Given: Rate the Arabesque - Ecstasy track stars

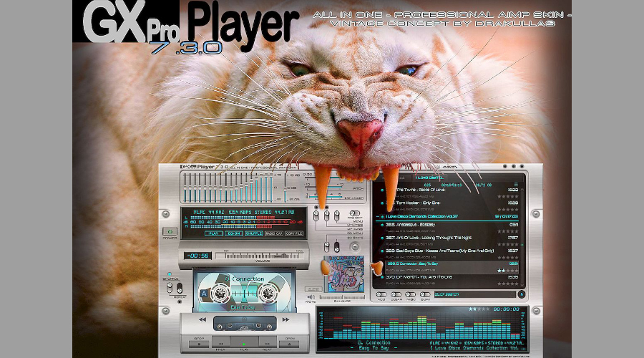Looking at the screenshot, I should click(x=508, y=231).
